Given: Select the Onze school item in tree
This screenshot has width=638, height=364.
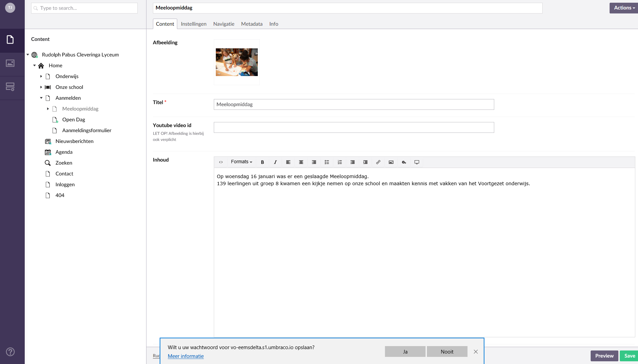Looking at the screenshot, I should tap(69, 87).
